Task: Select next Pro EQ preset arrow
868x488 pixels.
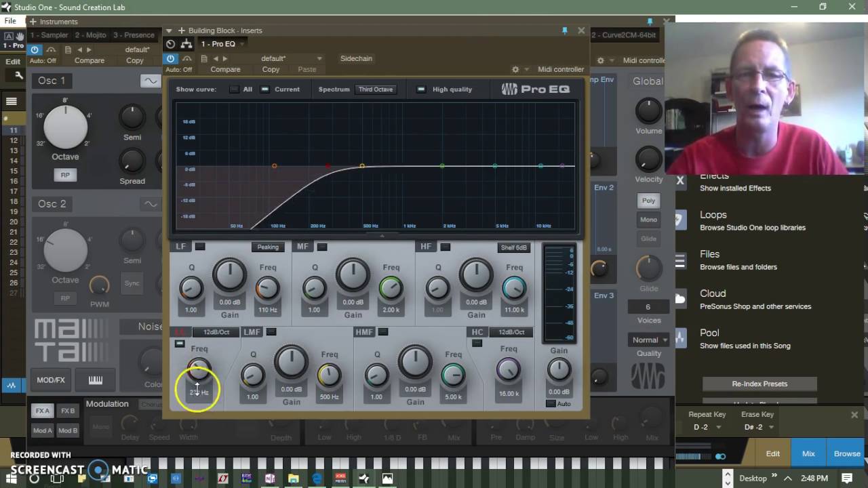Action: click(226, 58)
